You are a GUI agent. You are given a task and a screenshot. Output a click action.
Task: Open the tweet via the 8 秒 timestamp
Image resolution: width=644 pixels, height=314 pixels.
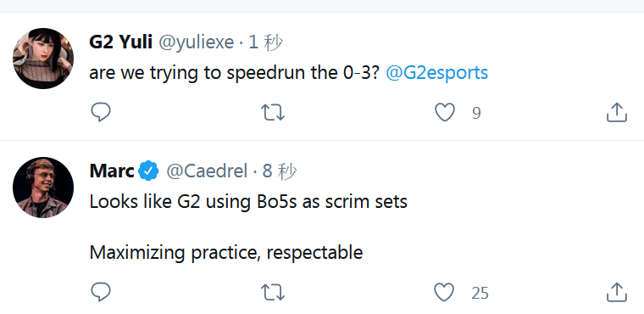click(x=280, y=171)
